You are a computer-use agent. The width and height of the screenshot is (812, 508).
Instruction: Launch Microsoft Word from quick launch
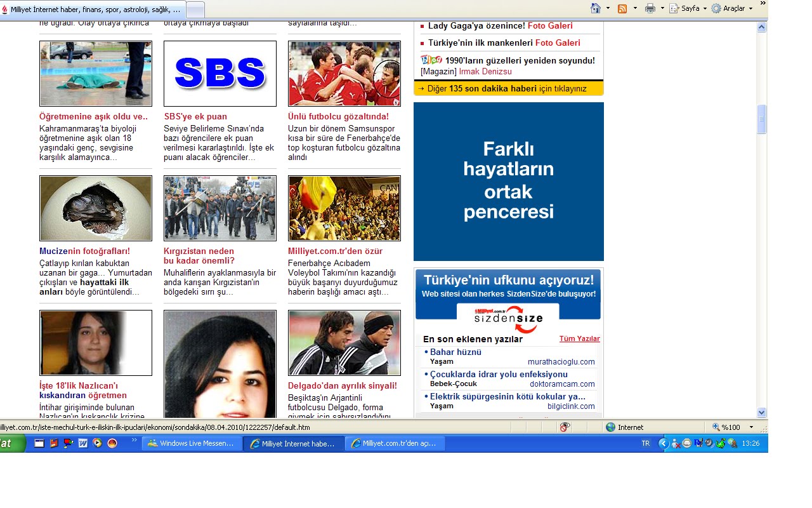pyautogui.click(x=82, y=443)
